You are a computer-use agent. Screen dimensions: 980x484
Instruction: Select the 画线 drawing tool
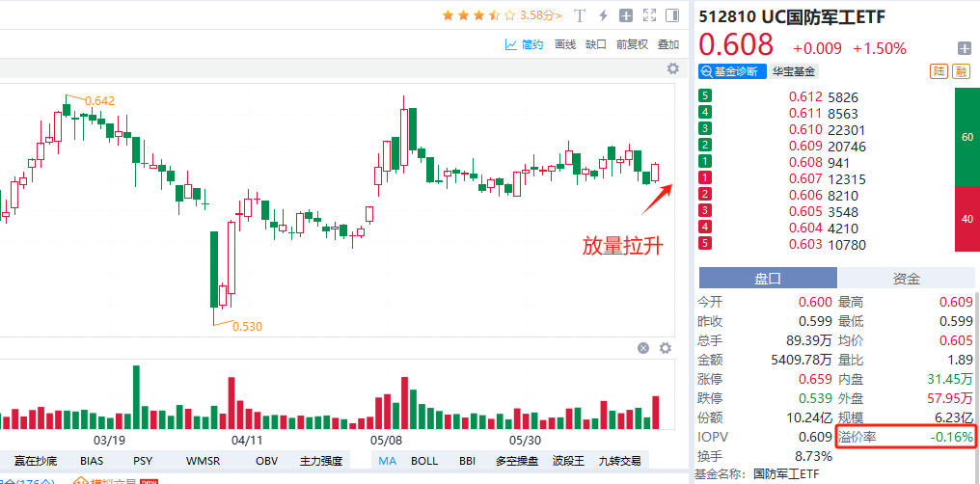pyautogui.click(x=565, y=44)
